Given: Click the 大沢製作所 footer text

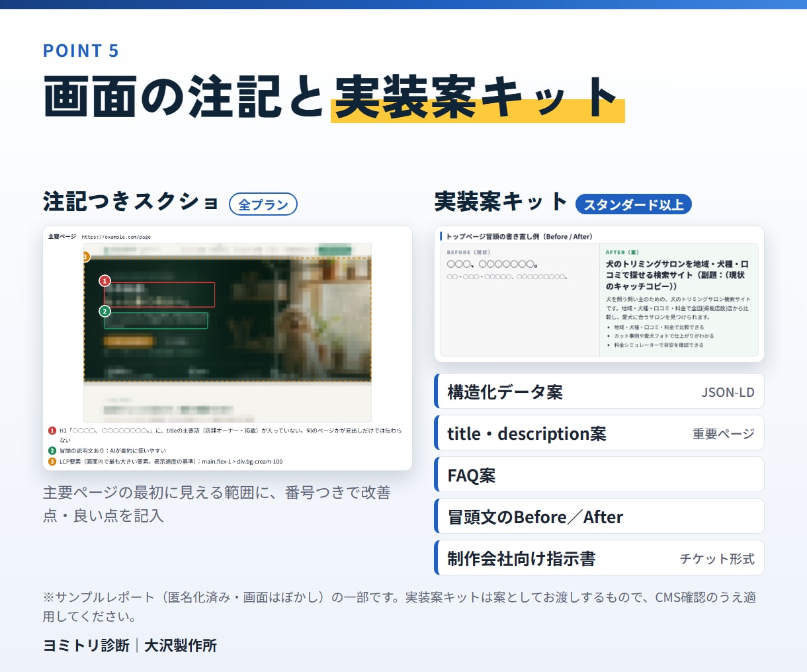Looking at the screenshot, I should (181, 646).
